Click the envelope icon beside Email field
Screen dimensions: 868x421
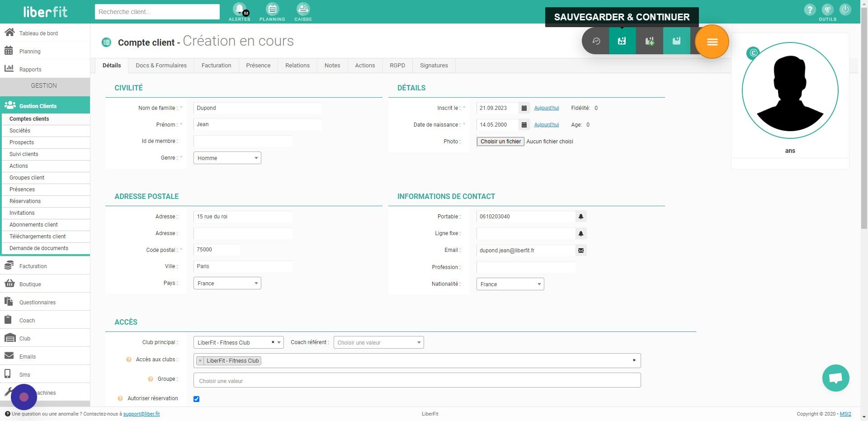pos(581,250)
